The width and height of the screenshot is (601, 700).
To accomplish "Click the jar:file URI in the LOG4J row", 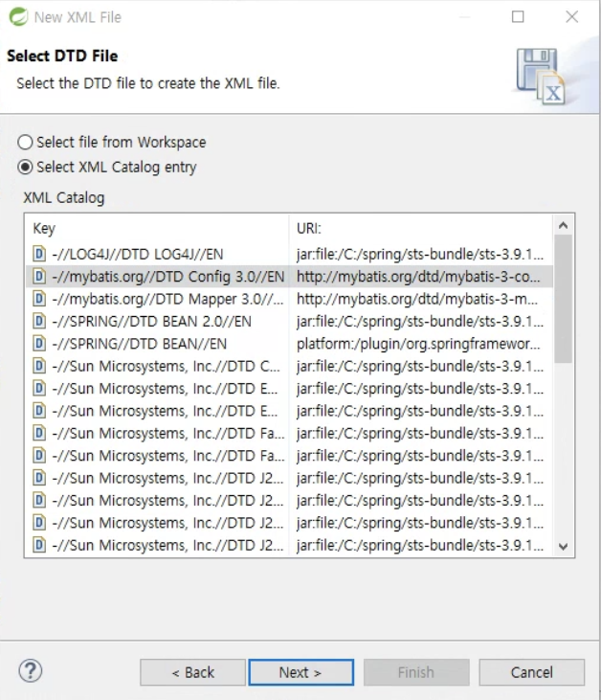I will pos(420,254).
